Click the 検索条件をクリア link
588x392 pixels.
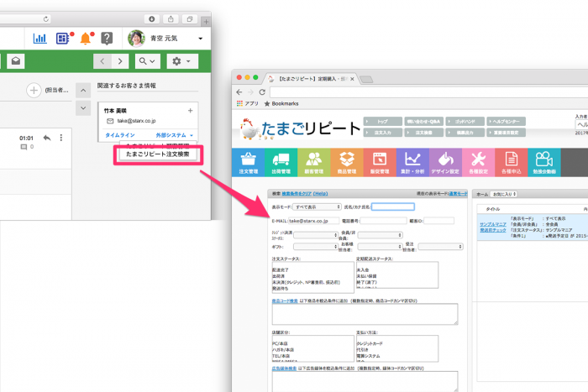pyautogui.click(x=297, y=194)
